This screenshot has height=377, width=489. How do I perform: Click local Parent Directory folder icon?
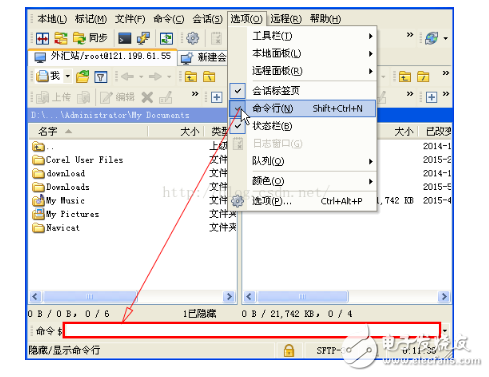pyautogui.click(x=191, y=77)
